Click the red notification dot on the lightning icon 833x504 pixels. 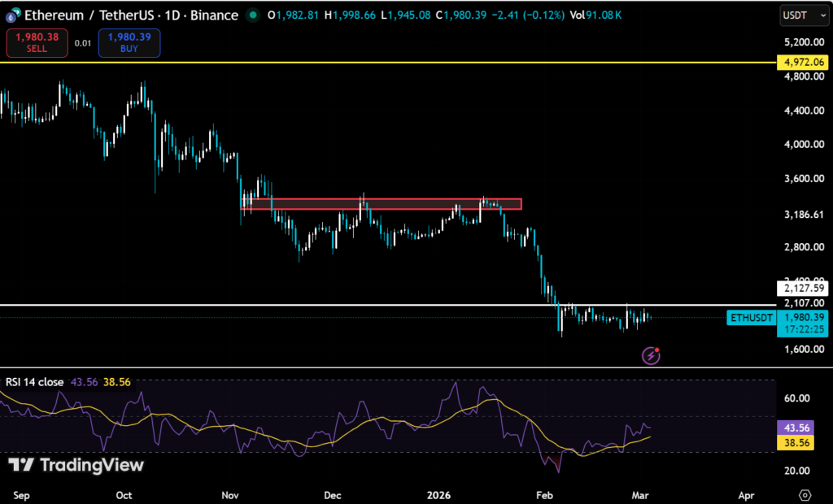[656, 350]
